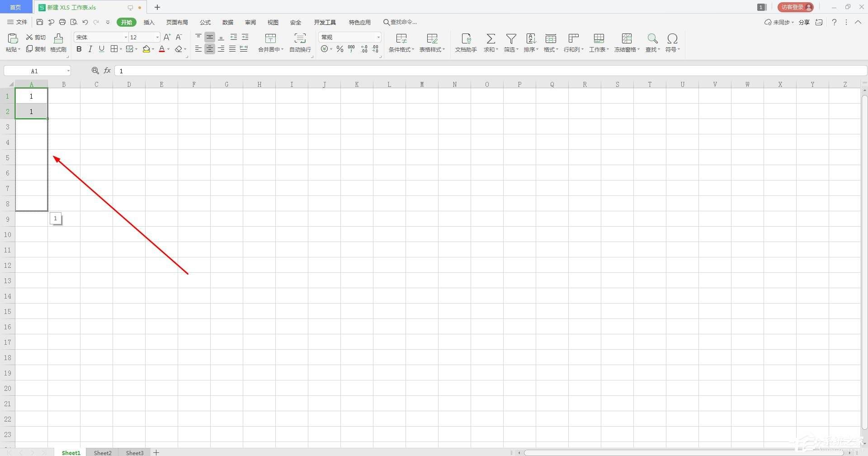Toggle align text right
Screen dimensions: 868x456
tap(221, 49)
